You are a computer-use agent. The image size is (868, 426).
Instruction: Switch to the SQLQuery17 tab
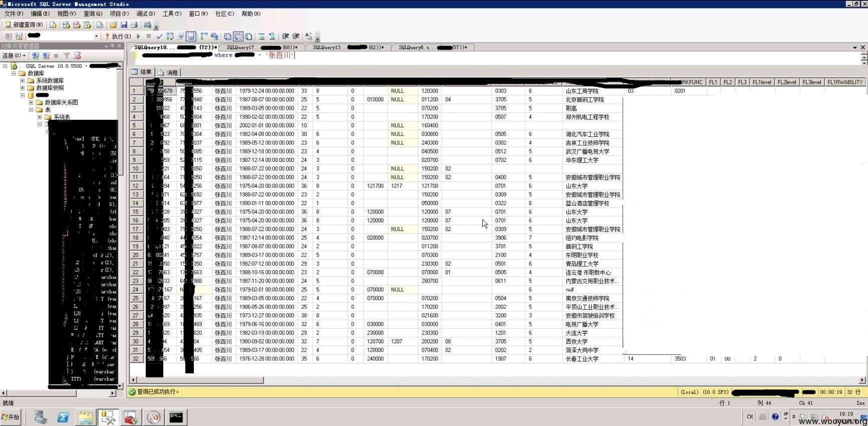click(x=261, y=47)
